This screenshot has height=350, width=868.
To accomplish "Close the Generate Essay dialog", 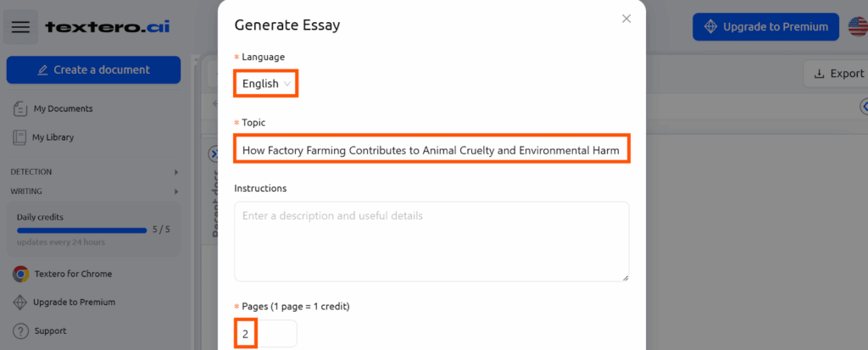I will pos(626,19).
